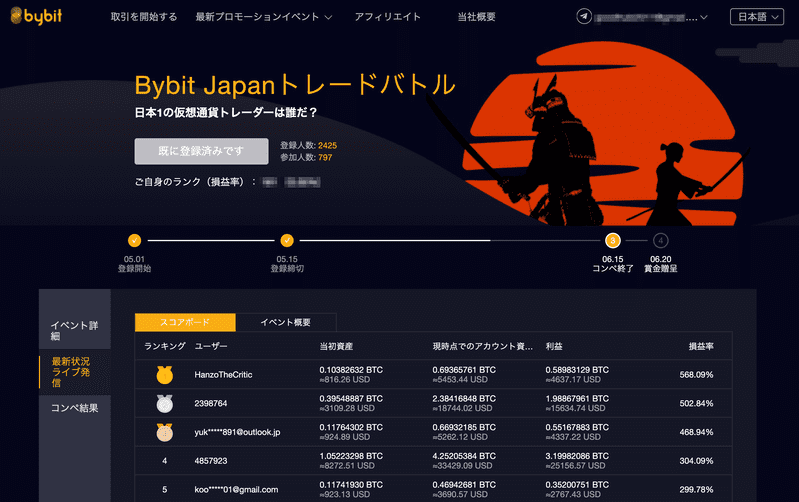Image resolution: width=799 pixels, height=502 pixels.
Task: Click user yuk*****891@outlook.jp
Action: [237, 432]
